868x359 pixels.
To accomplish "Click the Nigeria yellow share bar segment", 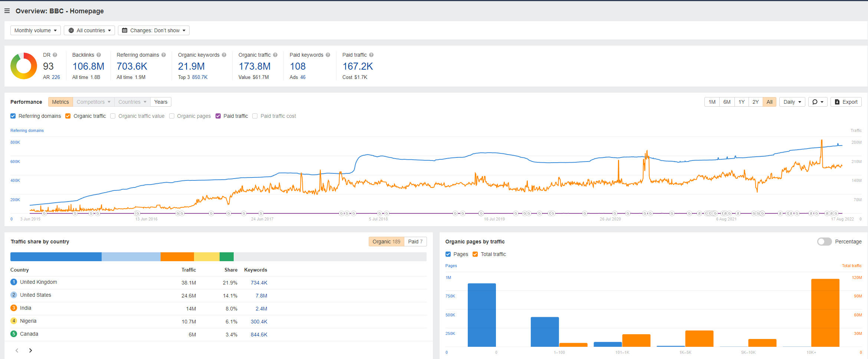I will (x=207, y=257).
